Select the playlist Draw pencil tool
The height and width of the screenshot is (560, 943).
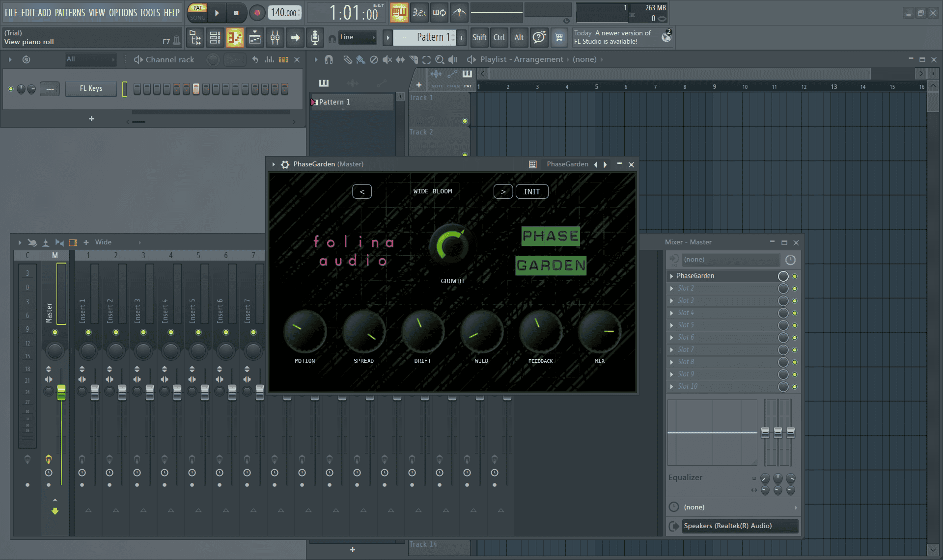(x=347, y=59)
